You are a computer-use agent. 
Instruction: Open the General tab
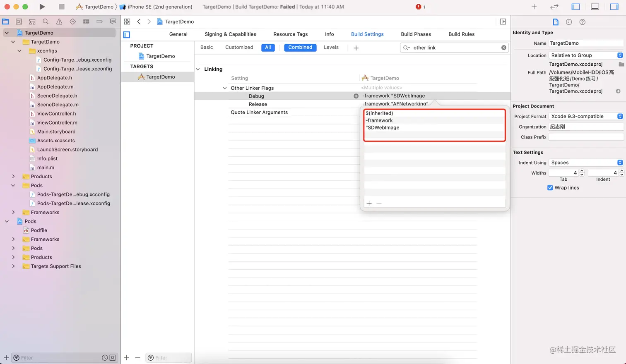178,34
